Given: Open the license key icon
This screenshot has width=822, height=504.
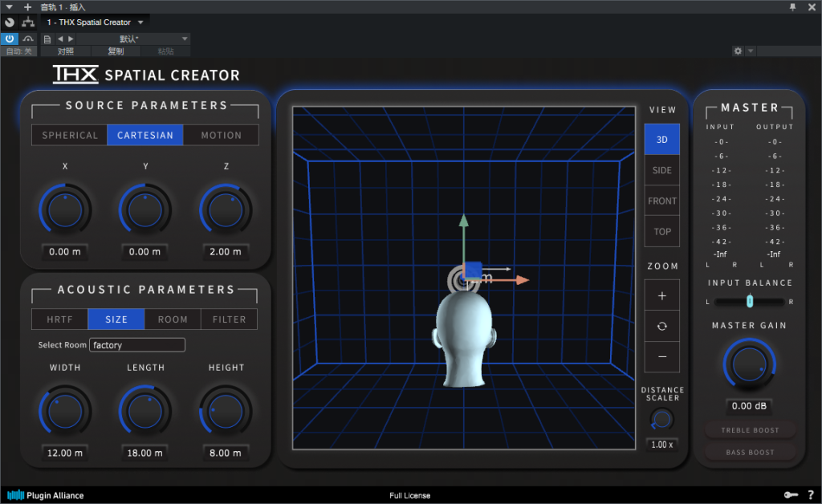Looking at the screenshot, I should coord(791,495).
